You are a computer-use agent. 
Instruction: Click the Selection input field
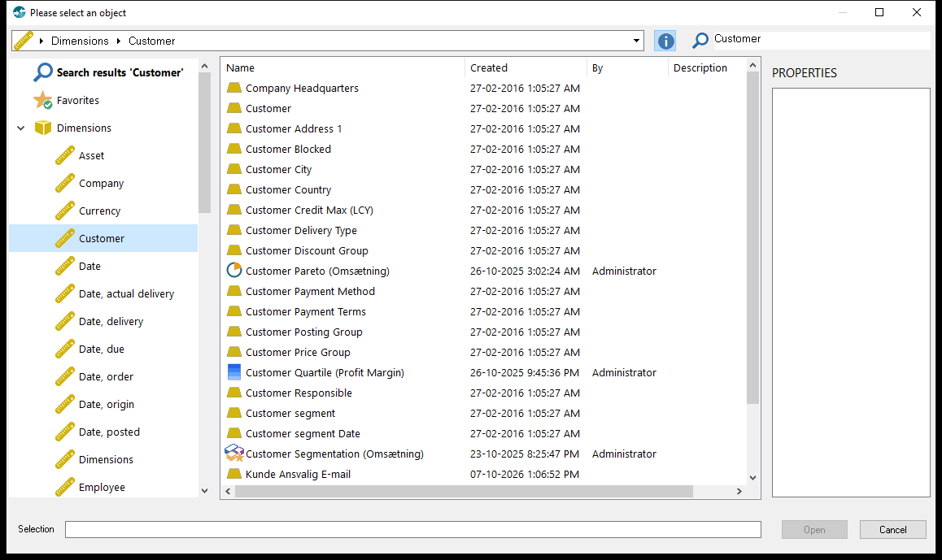click(x=413, y=529)
